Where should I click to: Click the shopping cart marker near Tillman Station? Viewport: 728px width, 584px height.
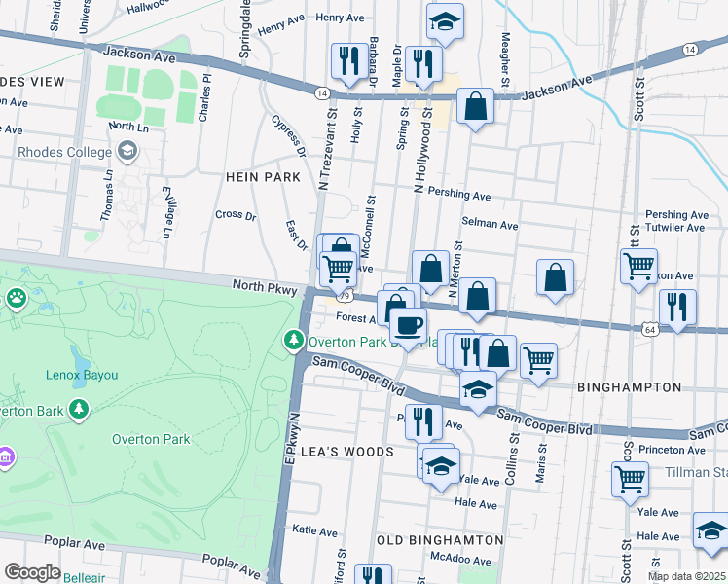(x=630, y=480)
